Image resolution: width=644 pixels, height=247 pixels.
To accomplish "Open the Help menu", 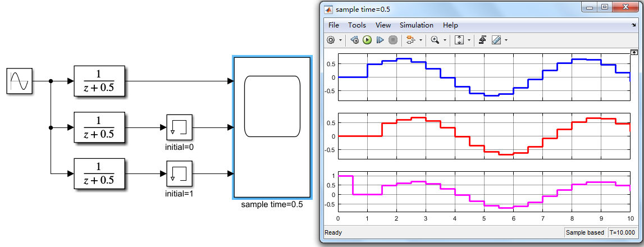I will pyautogui.click(x=450, y=25).
